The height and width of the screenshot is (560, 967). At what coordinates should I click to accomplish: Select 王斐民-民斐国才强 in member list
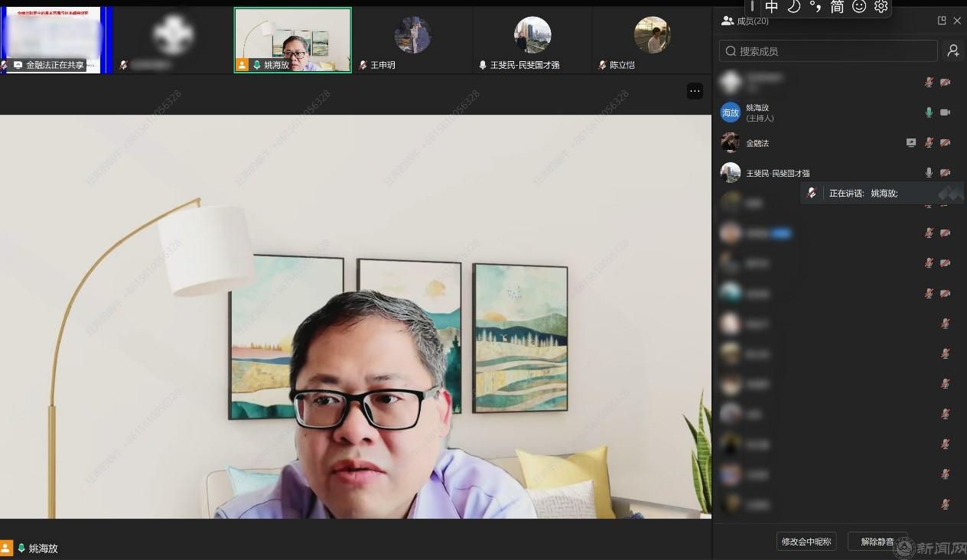[777, 173]
